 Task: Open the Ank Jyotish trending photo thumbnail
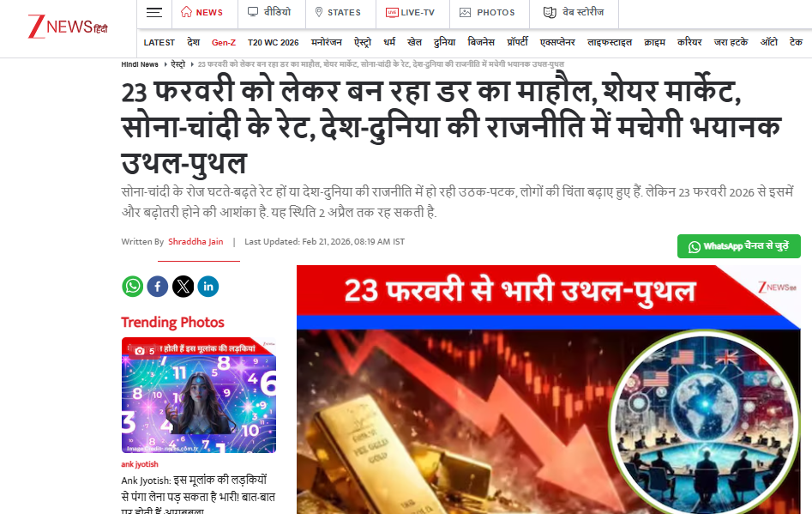(x=199, y=396)
